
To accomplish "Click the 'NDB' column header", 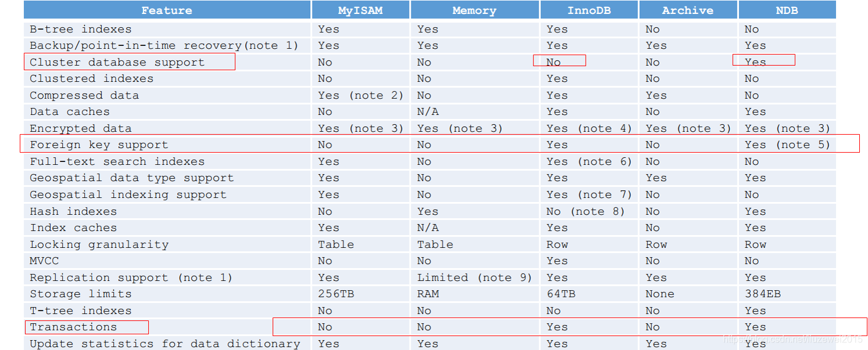I will pos(787,10).
